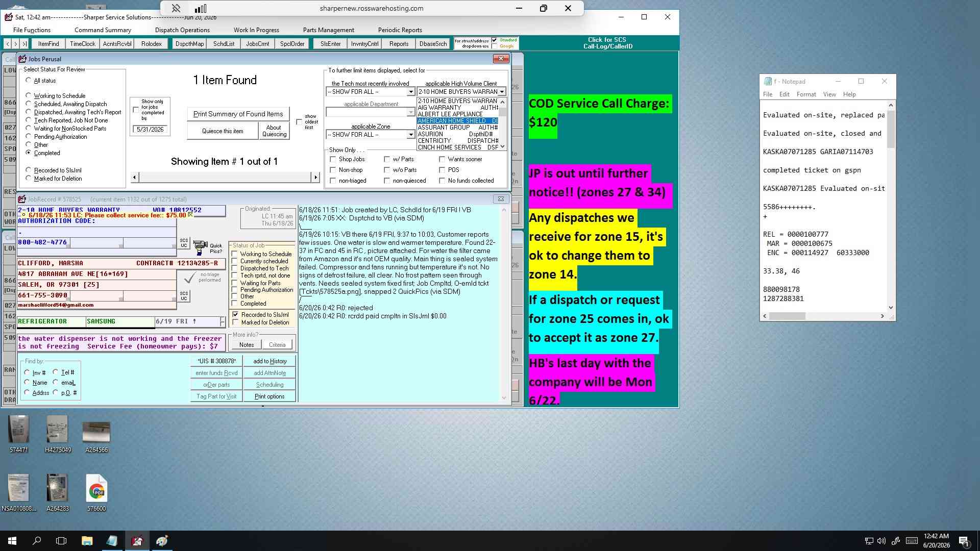Enable the Shop Jobs checkbox
The height and width of the screenshot is (551, 980).
click(x=333, y=159)
